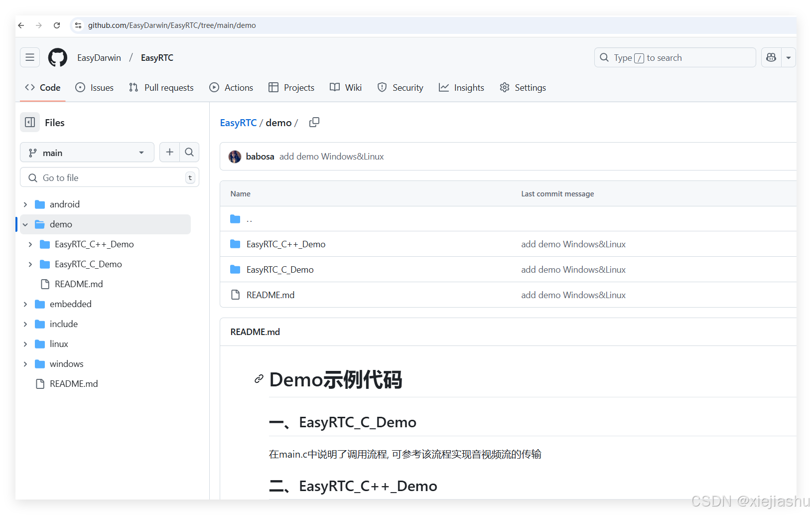Collapse the demo folder chevron

pos(25,224)
